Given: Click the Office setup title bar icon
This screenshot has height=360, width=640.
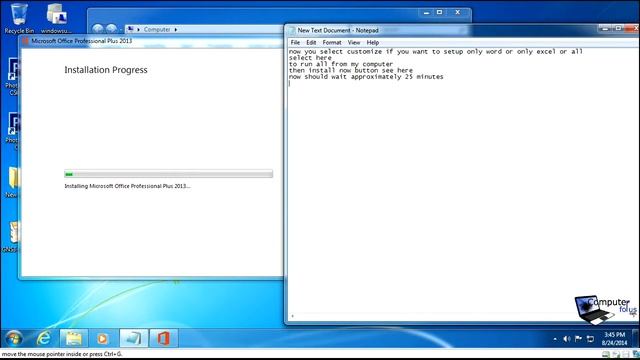Looking at the screenshot, I should [26, 41].
